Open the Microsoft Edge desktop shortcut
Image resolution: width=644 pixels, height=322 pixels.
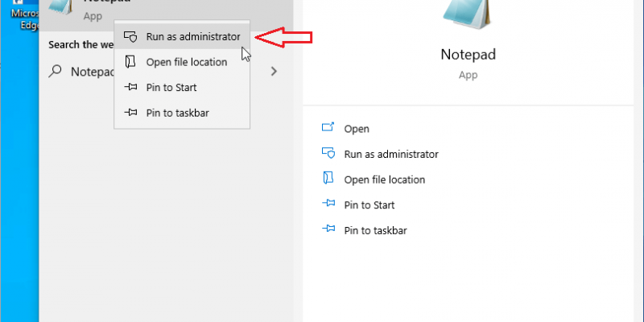tap(18, 14)
